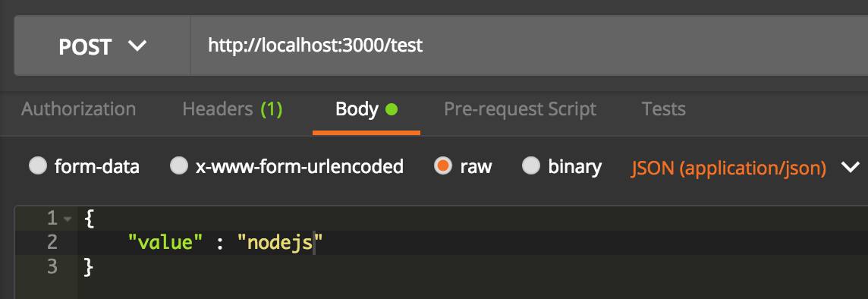Click inside the "nodejs" string
Screen dimensions: 868x299
(279, 243)
